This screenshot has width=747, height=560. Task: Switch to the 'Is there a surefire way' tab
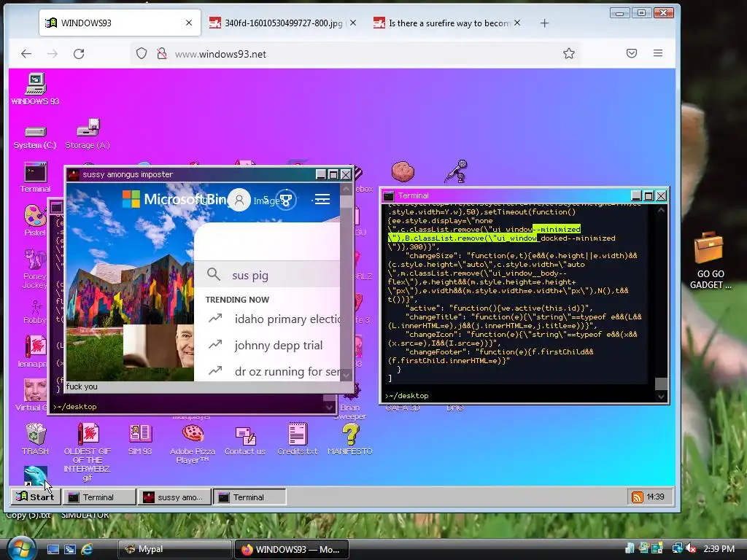tap(447, 23)
